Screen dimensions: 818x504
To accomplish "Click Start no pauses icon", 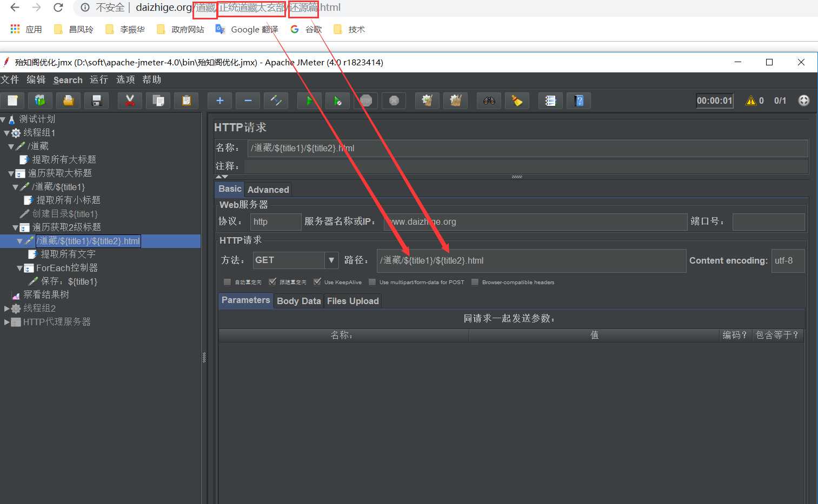I will (x=338, y=100).
